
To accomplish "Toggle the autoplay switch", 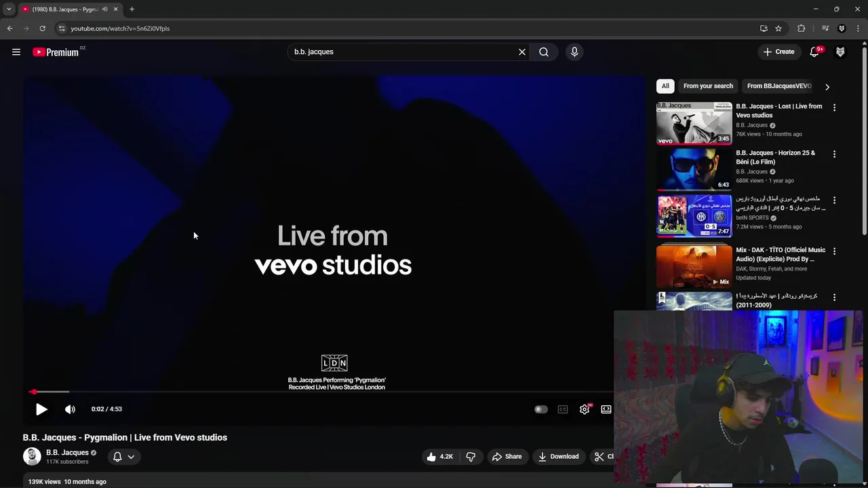I will [540, 409].
